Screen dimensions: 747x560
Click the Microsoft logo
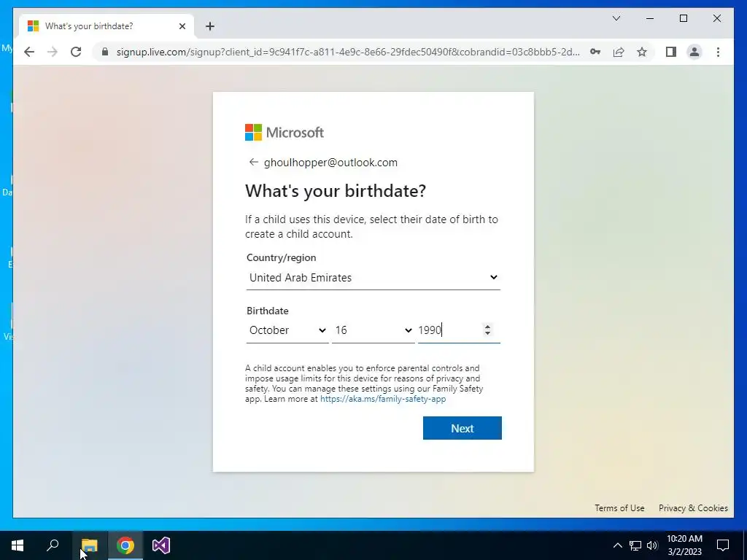pos(285,133)
